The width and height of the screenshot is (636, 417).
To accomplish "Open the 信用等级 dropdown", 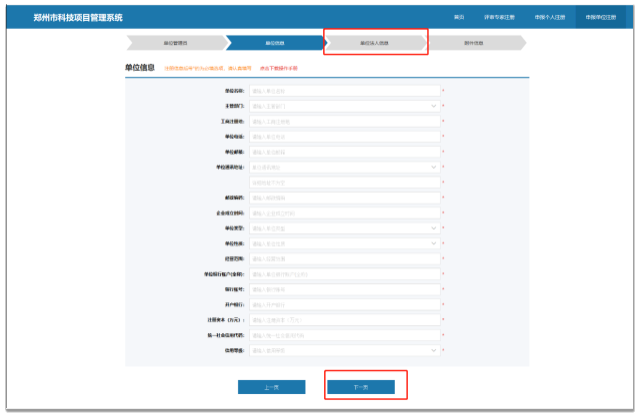I will pos(343,350).
